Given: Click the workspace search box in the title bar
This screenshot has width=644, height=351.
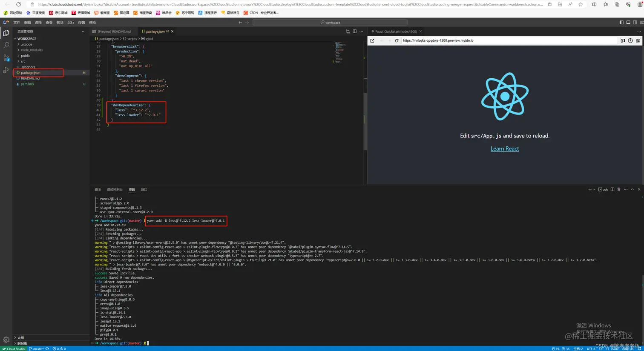Looking at the screenshot, I should [330, 22].
